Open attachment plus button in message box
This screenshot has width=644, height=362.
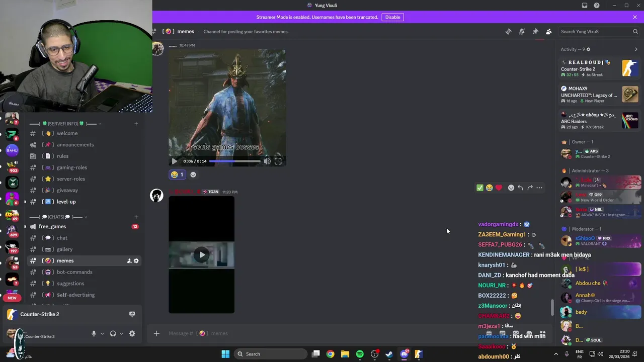click(x=156, y=333)
